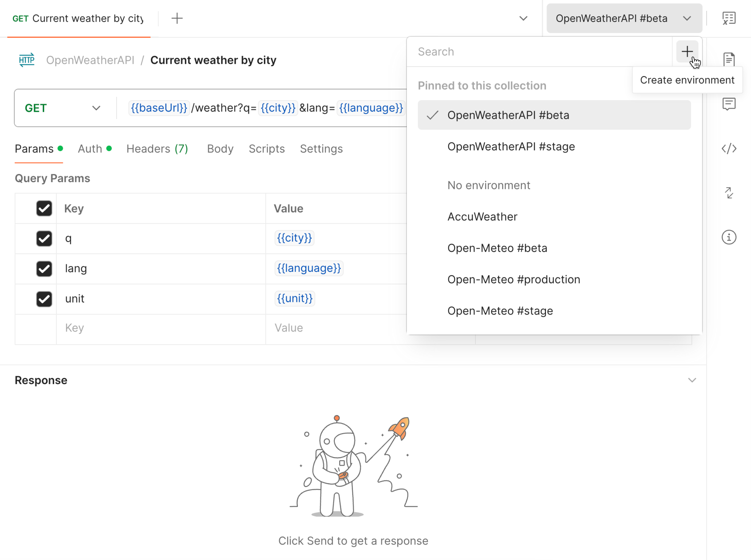751x560 pixels.
Task: Uncheck the q query parameter
Action: click(44, 238)
